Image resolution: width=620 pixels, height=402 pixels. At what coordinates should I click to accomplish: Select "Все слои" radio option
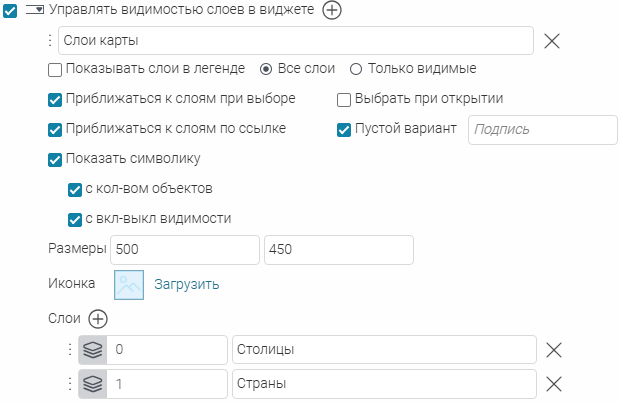click(266, 69)
